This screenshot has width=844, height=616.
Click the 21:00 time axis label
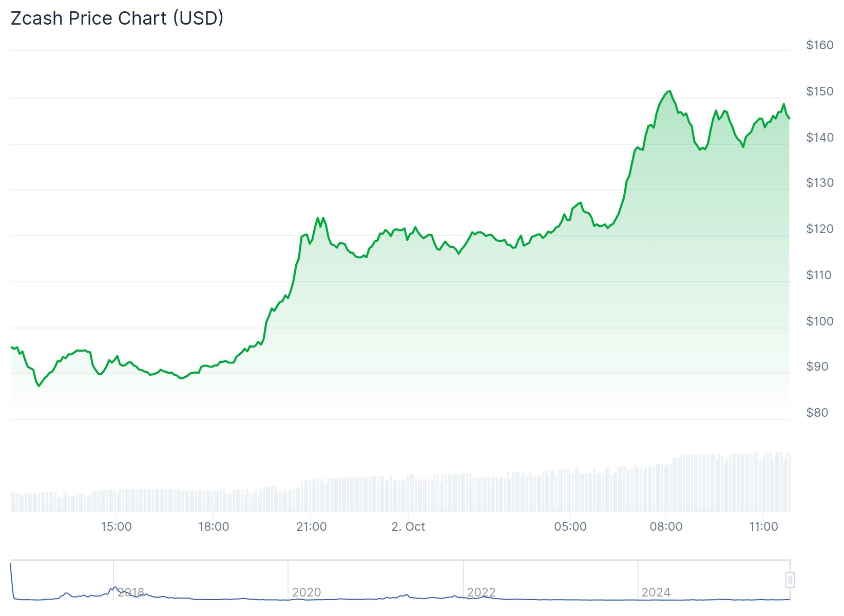pyautogui.click(x=311, y=527)
